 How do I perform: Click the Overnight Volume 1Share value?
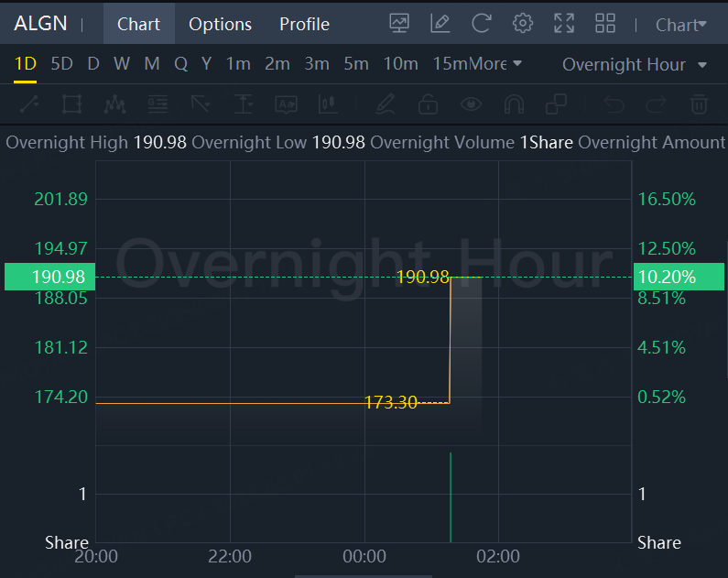pyautogui.click(x=546, y=143)
